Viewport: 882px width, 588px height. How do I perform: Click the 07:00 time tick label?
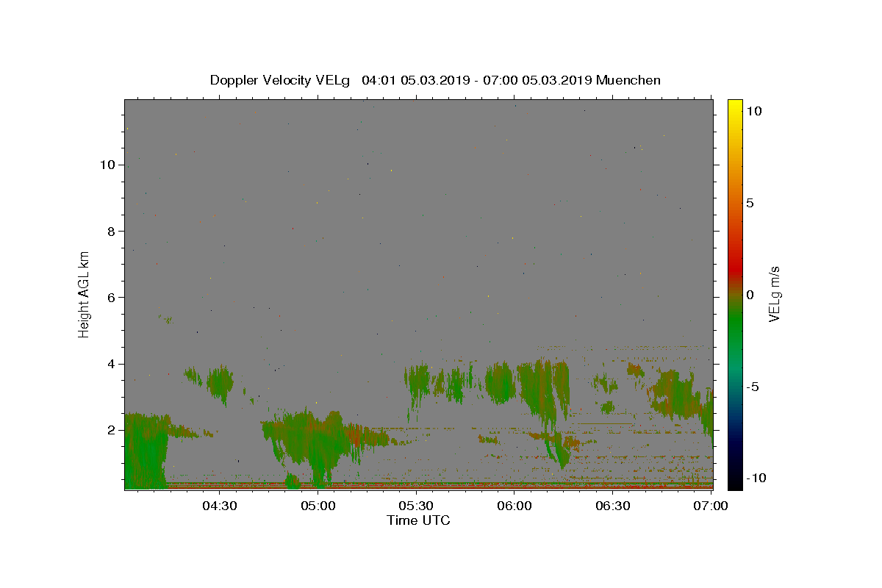pyautogui.click(x=711, y=505)
